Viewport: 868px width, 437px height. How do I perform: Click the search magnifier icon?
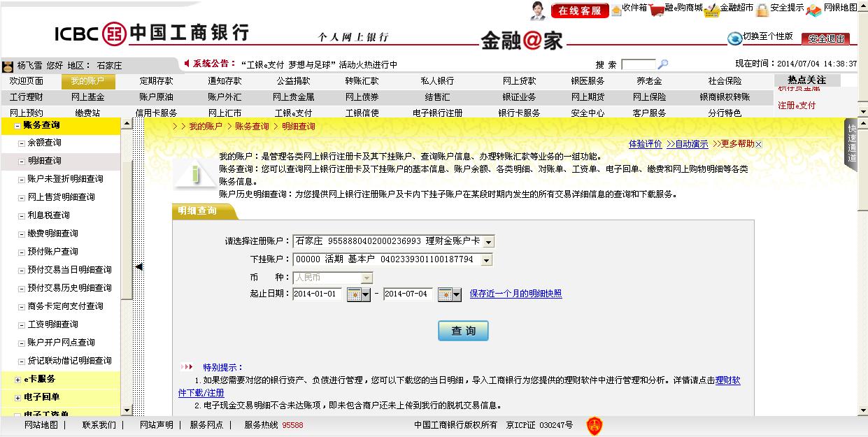[x=663, y=64]
